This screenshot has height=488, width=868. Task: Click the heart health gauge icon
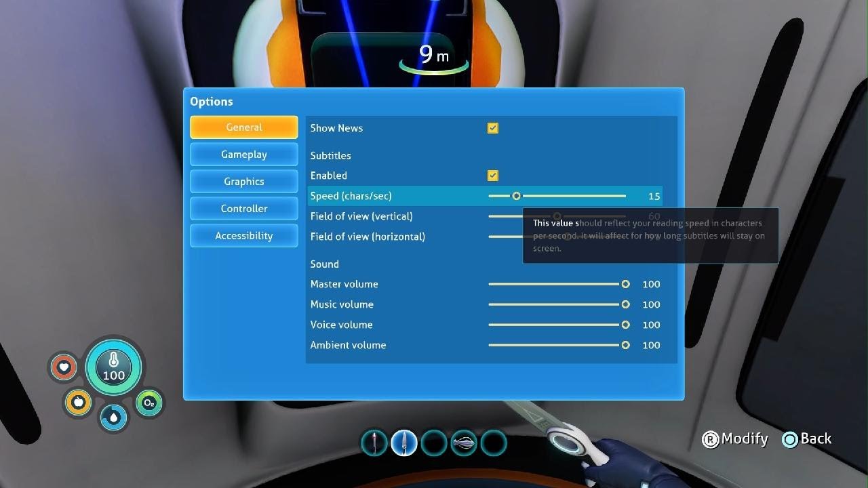coord(64,367)
